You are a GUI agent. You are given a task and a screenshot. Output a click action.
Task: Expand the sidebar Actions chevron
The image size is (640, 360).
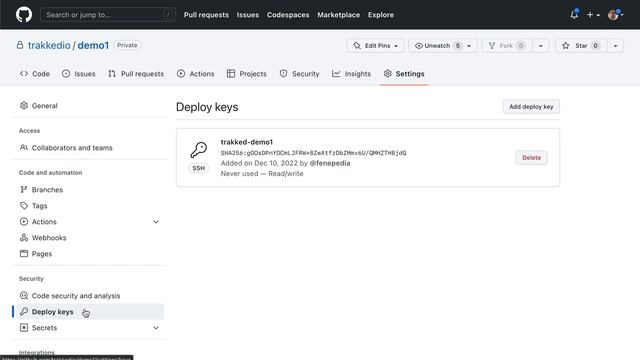point(156,222)
